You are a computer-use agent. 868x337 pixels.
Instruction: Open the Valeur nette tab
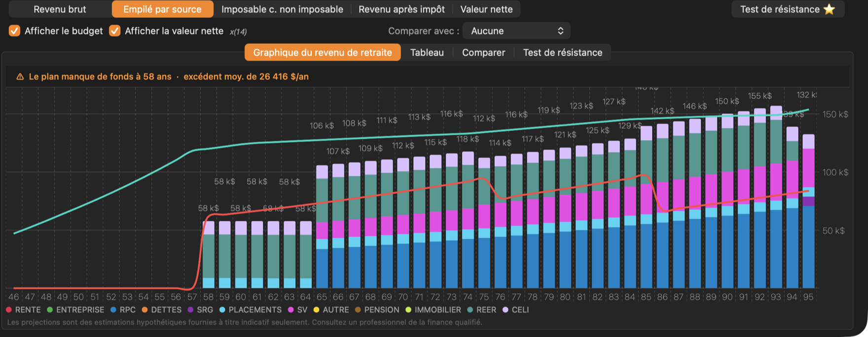pos(486,9)
